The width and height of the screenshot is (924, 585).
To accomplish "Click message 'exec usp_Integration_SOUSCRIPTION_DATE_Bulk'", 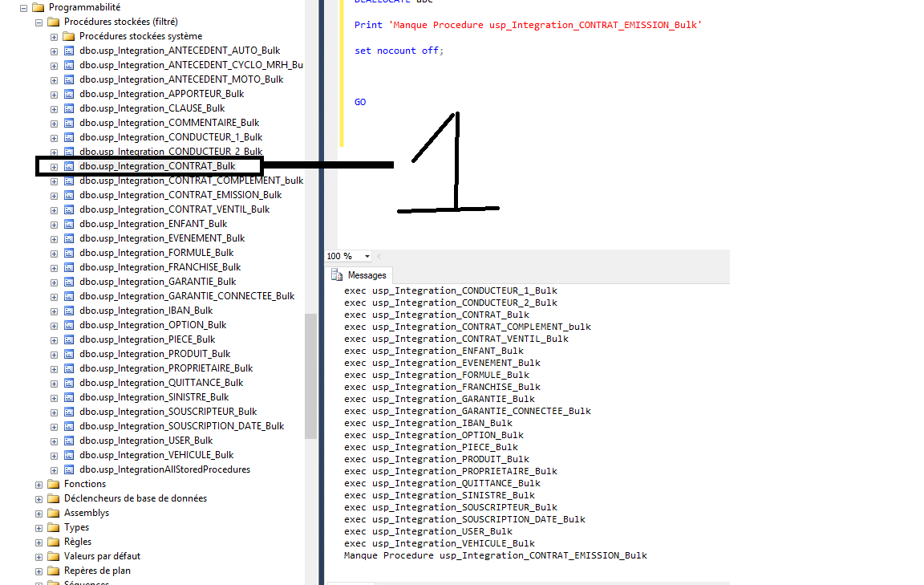I will pyautogui.click(x=465, y=519).
